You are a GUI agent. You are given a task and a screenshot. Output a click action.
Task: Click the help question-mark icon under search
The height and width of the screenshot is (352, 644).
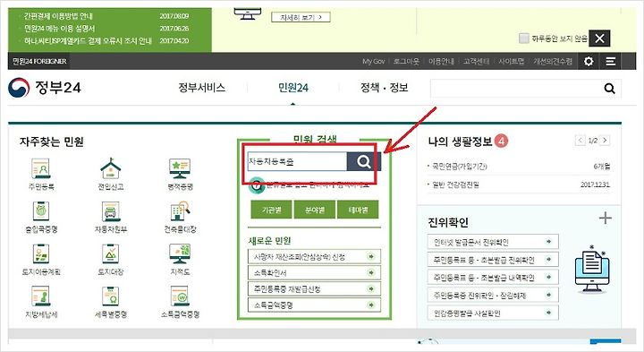point(257,185)
